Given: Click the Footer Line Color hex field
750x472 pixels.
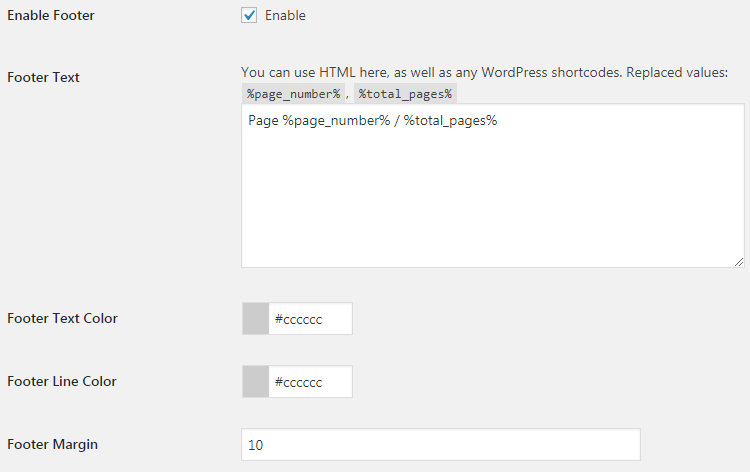Looking at the screenshot, I should tap(310, 382).
